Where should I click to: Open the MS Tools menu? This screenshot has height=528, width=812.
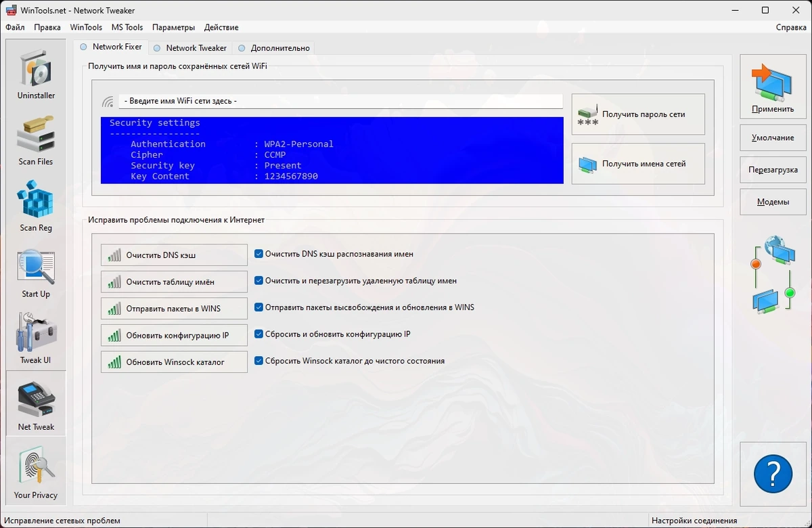tap(127, 28)
